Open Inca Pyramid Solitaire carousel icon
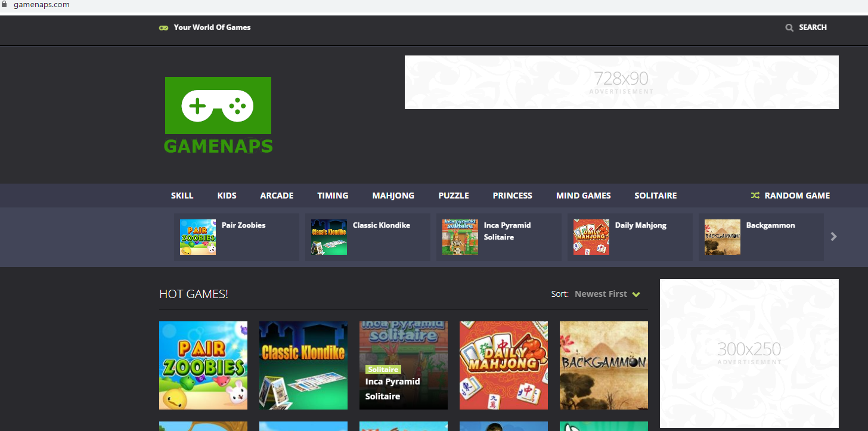 click(x=460, y=237)
